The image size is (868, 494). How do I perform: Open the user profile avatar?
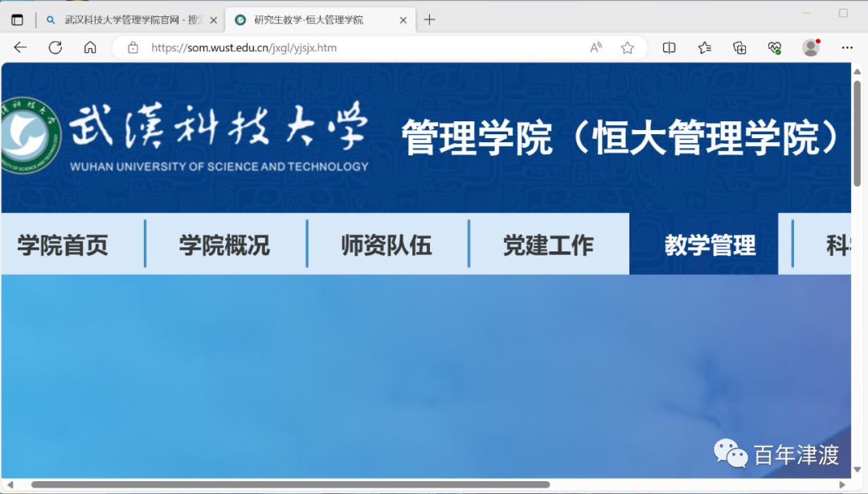point(811,47)
